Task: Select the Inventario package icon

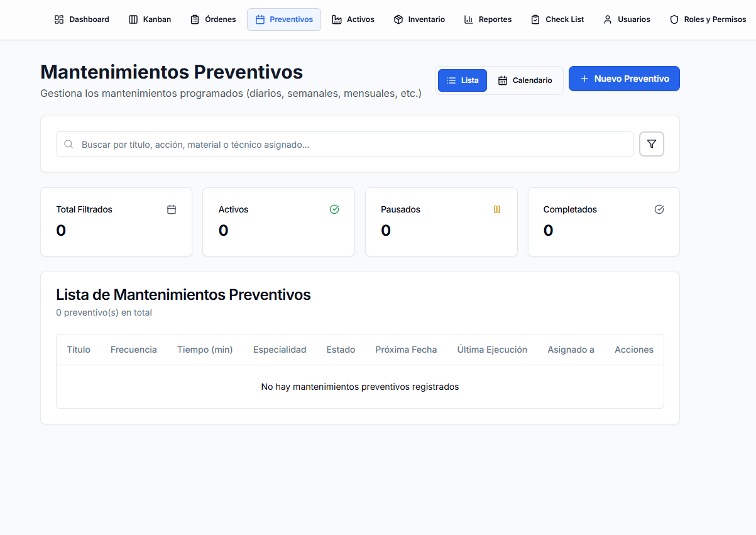Action: click(x=398, y=19)
